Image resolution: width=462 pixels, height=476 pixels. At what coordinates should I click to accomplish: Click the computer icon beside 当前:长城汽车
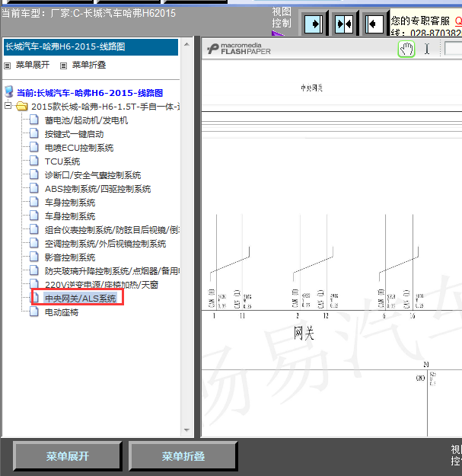9,92
